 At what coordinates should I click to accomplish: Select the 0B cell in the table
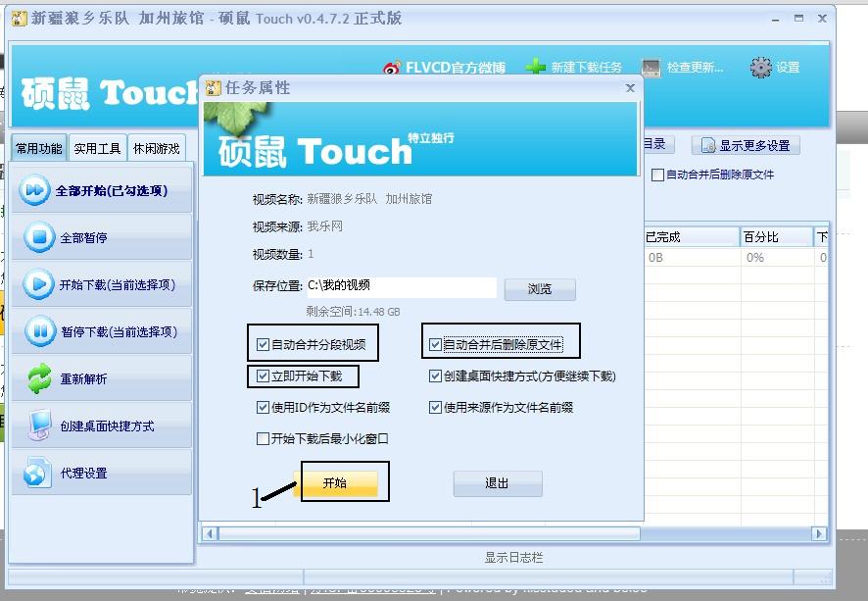[692, 258]
